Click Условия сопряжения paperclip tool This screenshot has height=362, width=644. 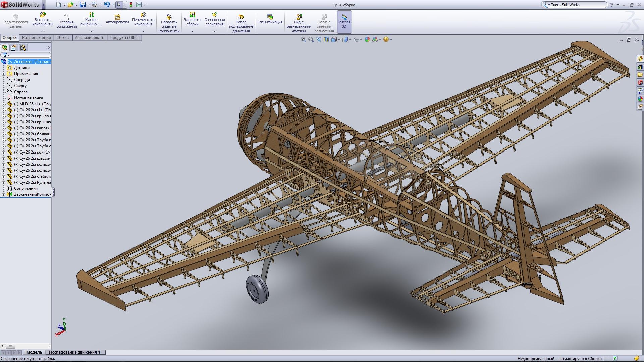66,21
